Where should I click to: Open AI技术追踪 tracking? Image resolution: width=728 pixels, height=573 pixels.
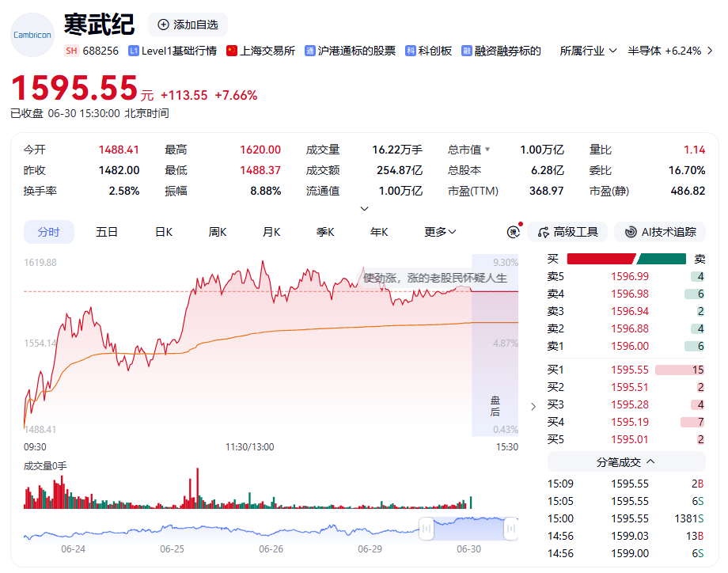coord(660,232)
